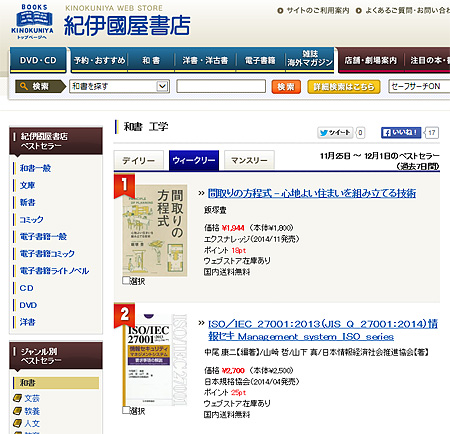Click the red price ¥1,944
Screen dimensions: 450x434
coord(233,228)
